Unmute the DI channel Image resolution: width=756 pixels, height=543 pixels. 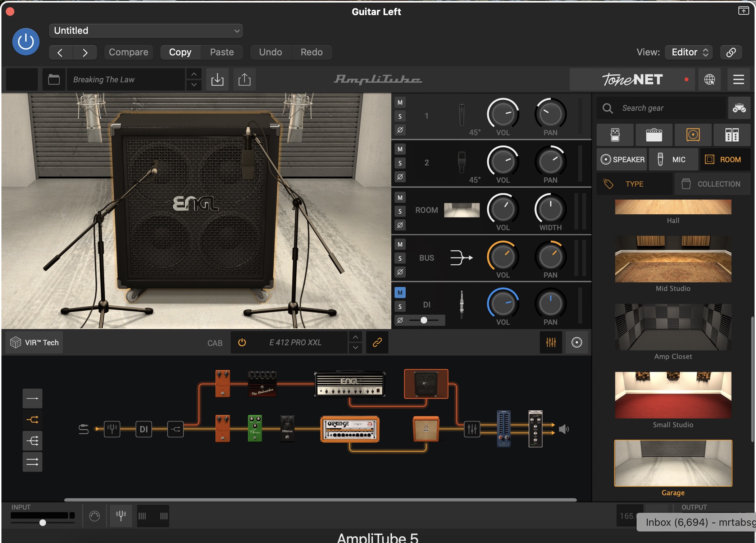click(400, 293)
